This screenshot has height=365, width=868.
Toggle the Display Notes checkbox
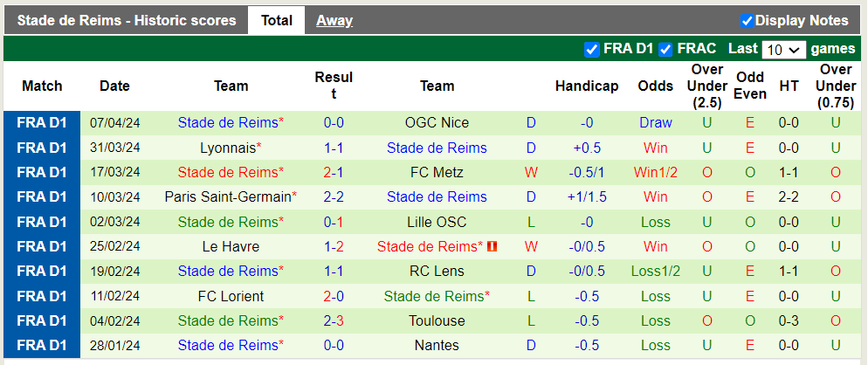pos(747,21)
